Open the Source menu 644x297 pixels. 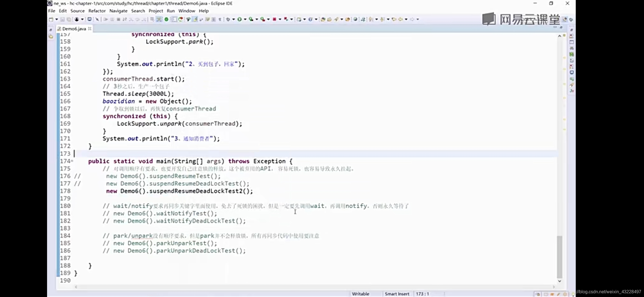[x=78, y=11]
